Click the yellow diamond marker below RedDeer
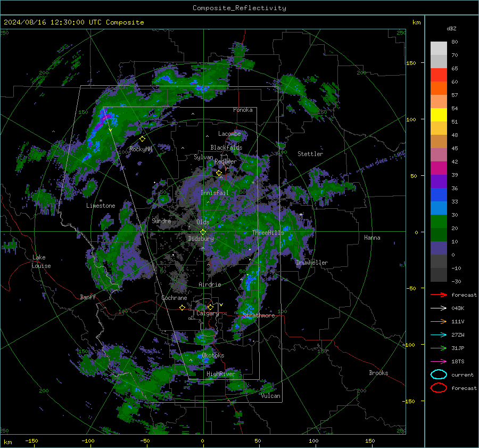This screenshot has width=479, height=448. 219,173
